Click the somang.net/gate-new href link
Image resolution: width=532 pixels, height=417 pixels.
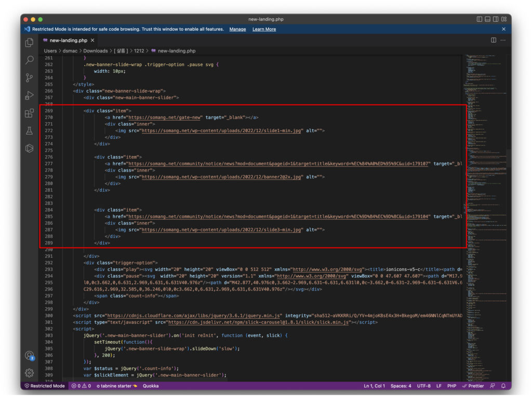pyautogui.click(x=164, y=118)
